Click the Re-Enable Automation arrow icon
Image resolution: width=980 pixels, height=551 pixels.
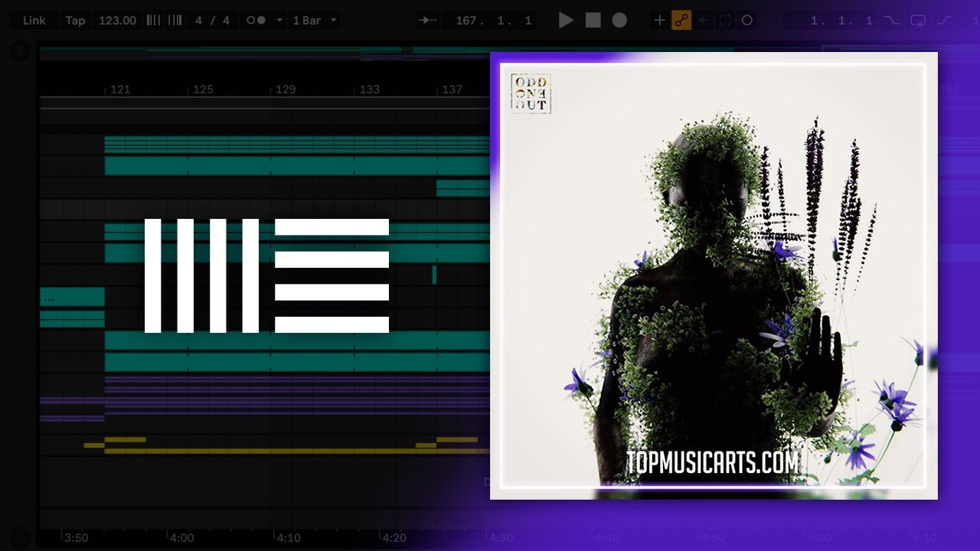[704, 21]
